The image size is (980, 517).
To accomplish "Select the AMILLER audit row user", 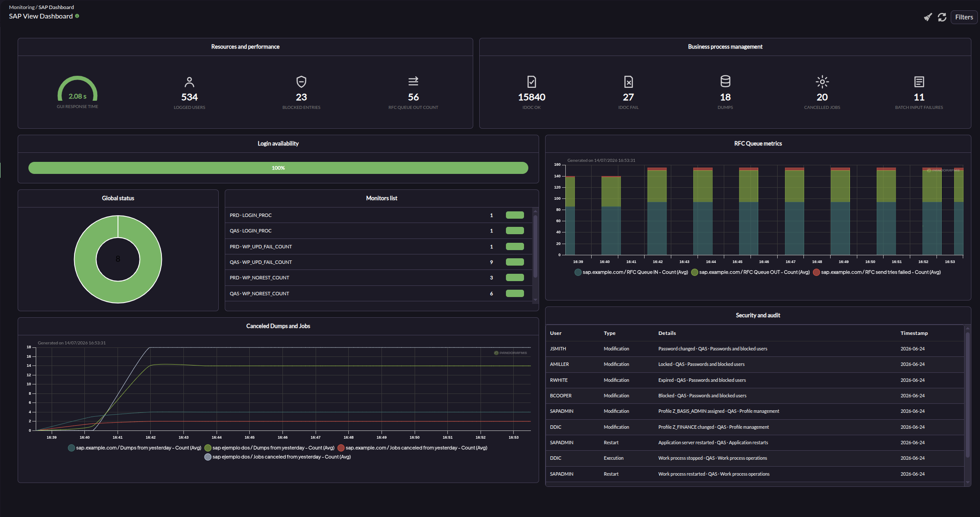I will click(x=559, y=364).
